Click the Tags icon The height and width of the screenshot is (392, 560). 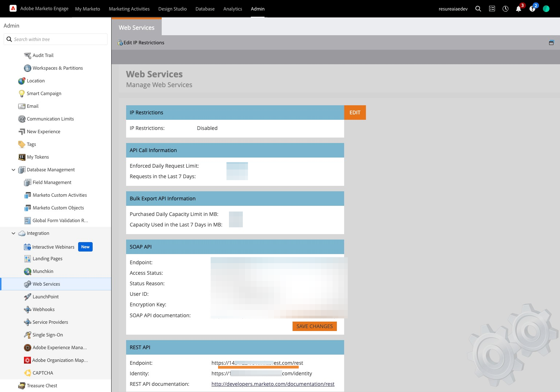point(22,144)
